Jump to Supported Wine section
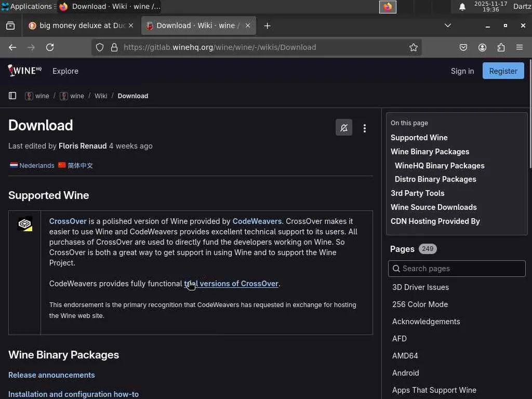This screenshot has height=399, width=532. click(x=419, y=137)
